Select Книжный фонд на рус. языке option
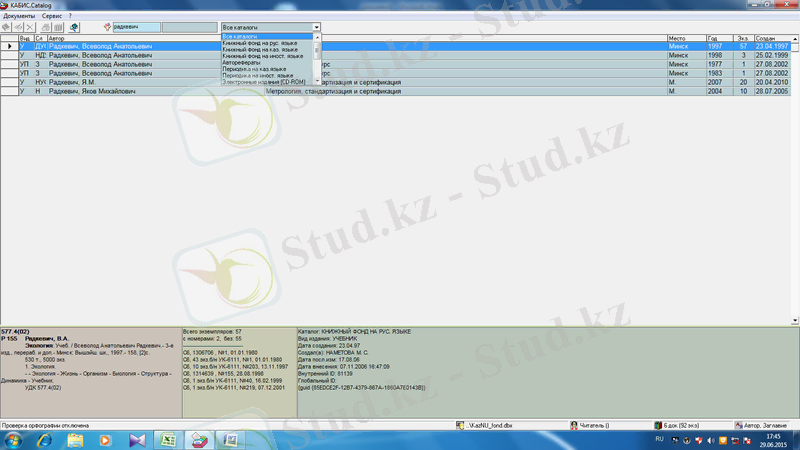The width and height of the screenshot is (800, 450). tap(267, 43)
